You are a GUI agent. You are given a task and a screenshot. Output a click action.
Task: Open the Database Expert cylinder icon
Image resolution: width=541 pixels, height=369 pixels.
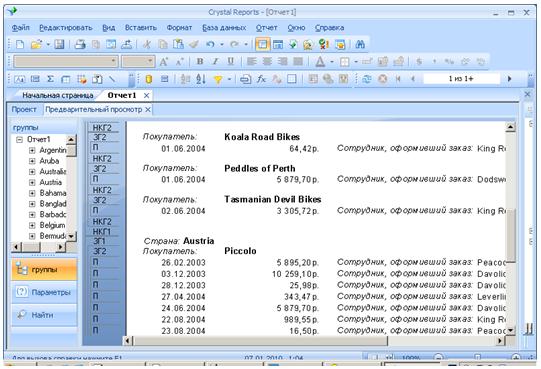(149, 79)
